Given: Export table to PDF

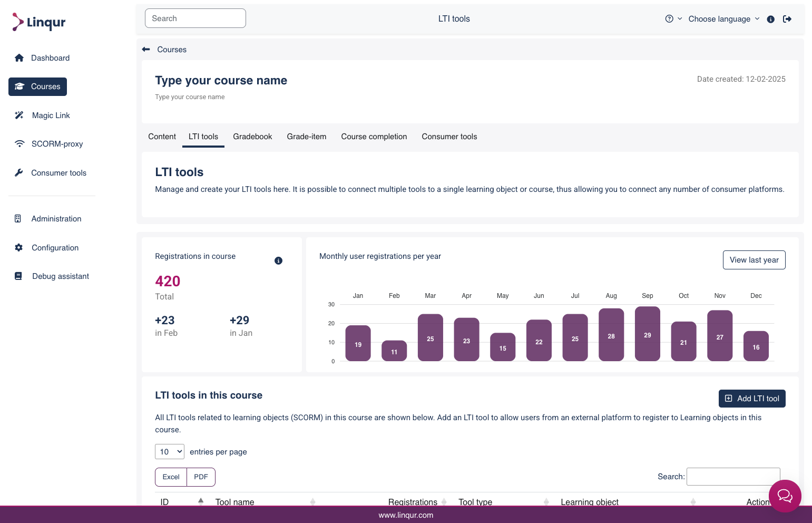Looking at the screenshot, I should point(201,477).
